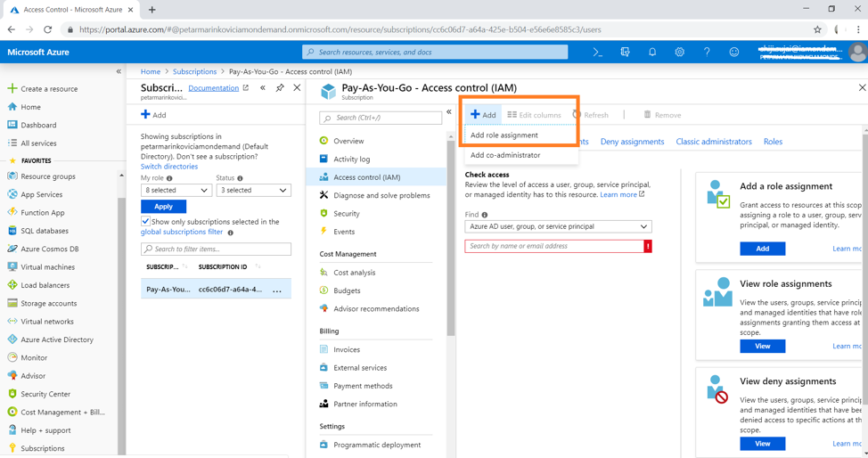Open portal settings gear icon
The height and width of the screenshot is (458, 868).
(x=679, y=53)
